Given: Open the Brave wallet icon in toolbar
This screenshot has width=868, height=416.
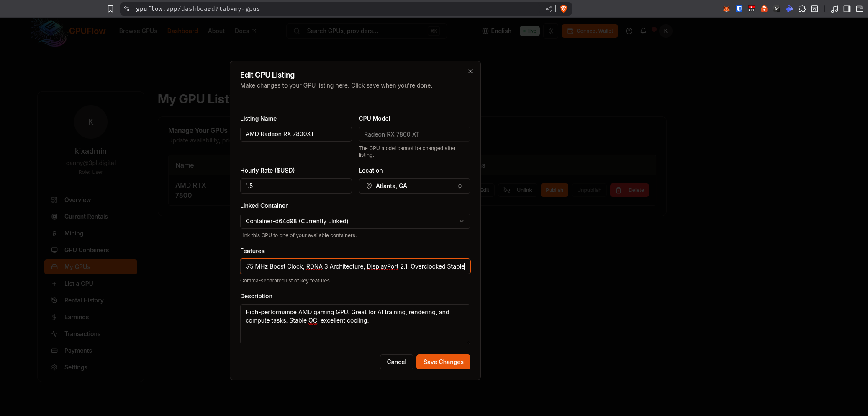Looking at the screenshot, I should (860, 9).
